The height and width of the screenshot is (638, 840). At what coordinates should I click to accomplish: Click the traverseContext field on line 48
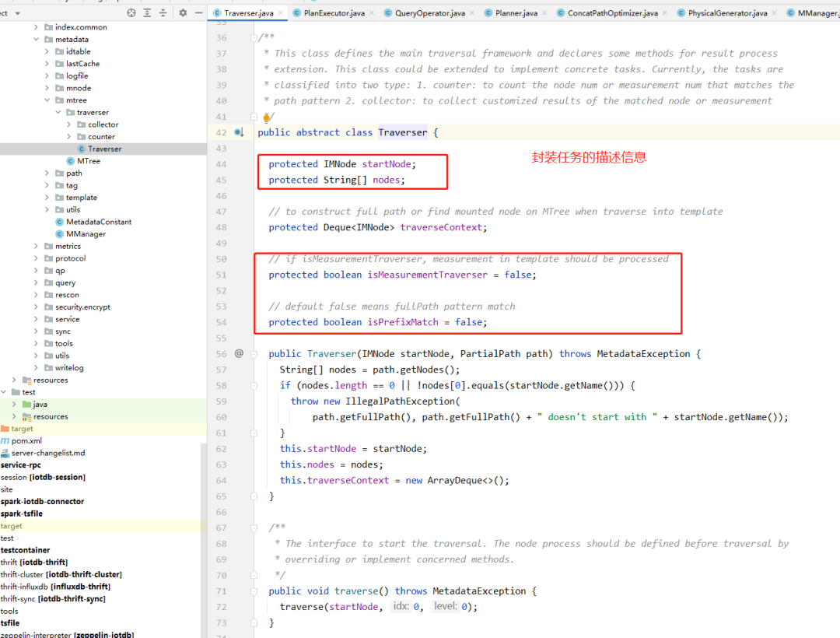pos(441,227)
